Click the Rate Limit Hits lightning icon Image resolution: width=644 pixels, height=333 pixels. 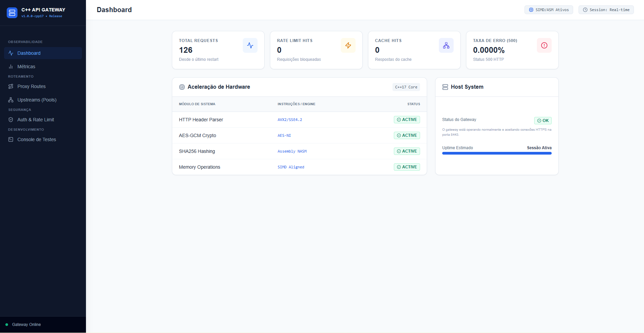(348, 45)
